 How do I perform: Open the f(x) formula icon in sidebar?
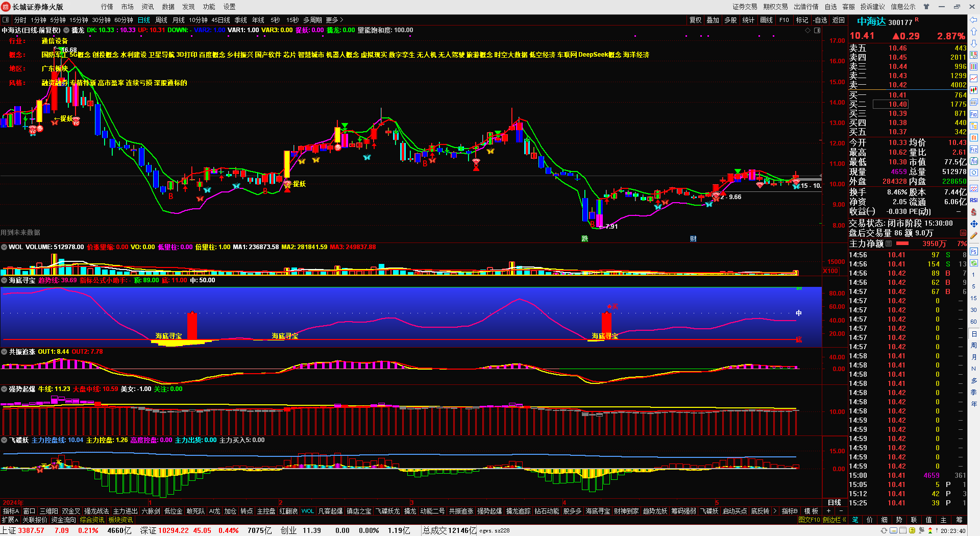[x=974, y=161]
